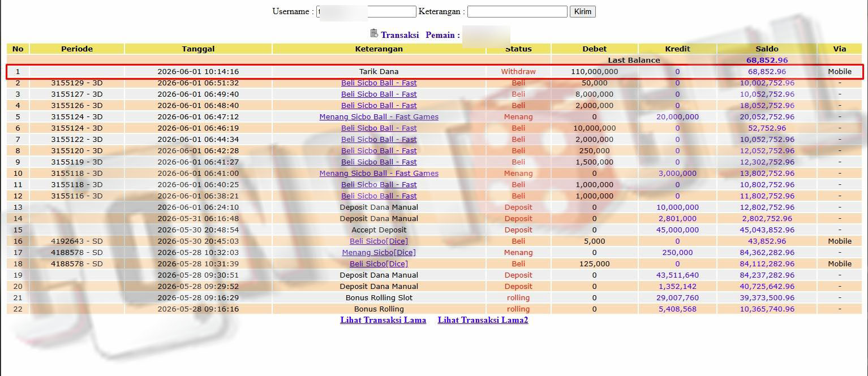Open Menang Sicbo Ball link in row 10
The height and width of the screenshot is (376, 868).
(379, 173)
